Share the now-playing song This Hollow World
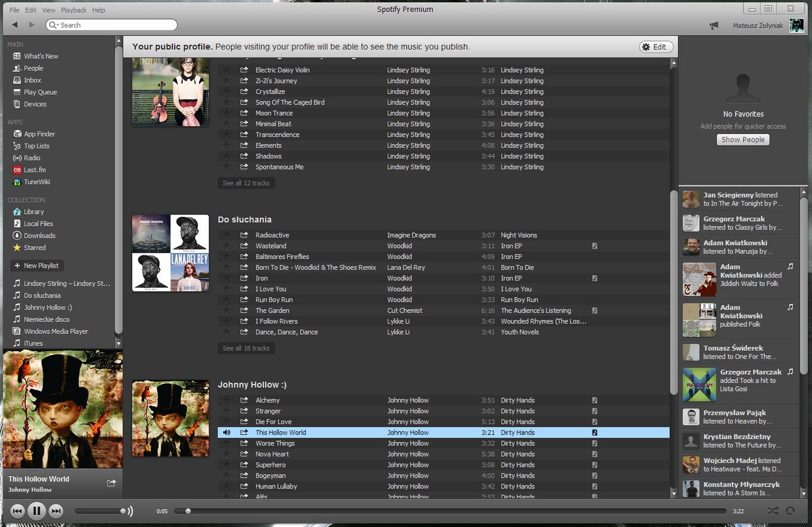Viewport: 812px width, 527px height. click(x=111, y=483)
